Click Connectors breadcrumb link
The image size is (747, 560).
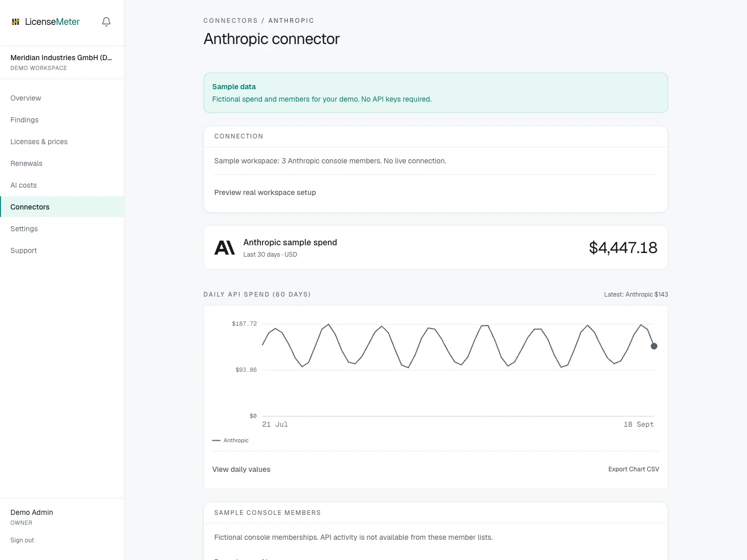tap(230, 21)
